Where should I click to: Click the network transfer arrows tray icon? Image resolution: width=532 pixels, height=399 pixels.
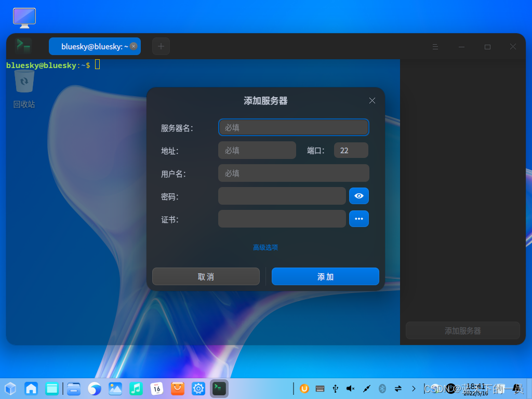pos(398,389)
